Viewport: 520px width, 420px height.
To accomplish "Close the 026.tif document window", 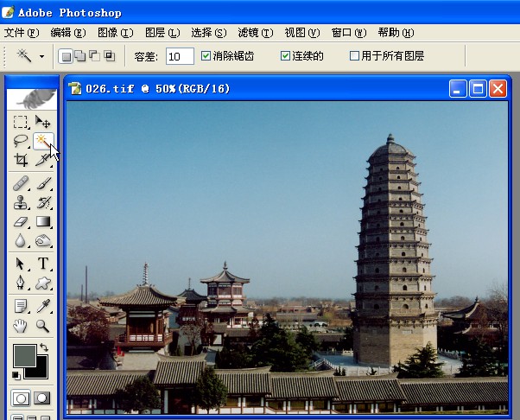I will point(498,88).
